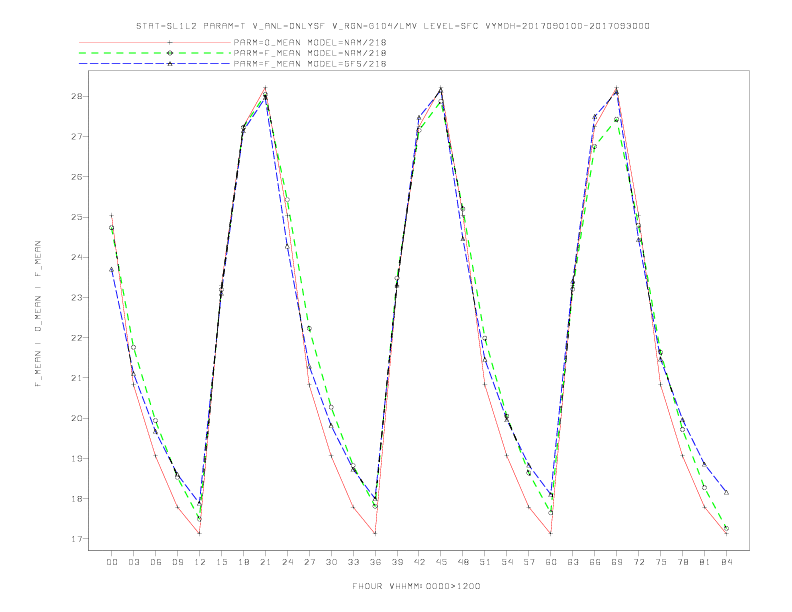792x612 pixels.
Task: Select legend entry PARM=F_MEAN MODEL=GFS/218
Action: [x=310, y=64]
